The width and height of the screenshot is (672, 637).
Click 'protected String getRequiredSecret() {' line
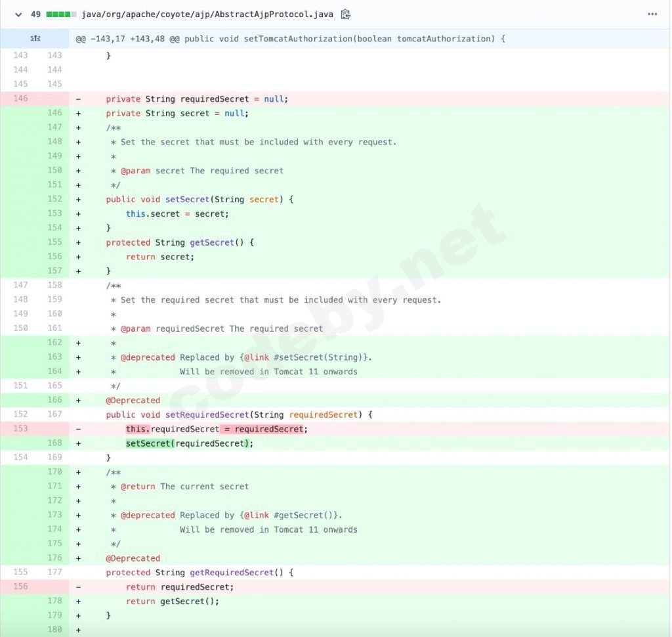pos(199,573)
